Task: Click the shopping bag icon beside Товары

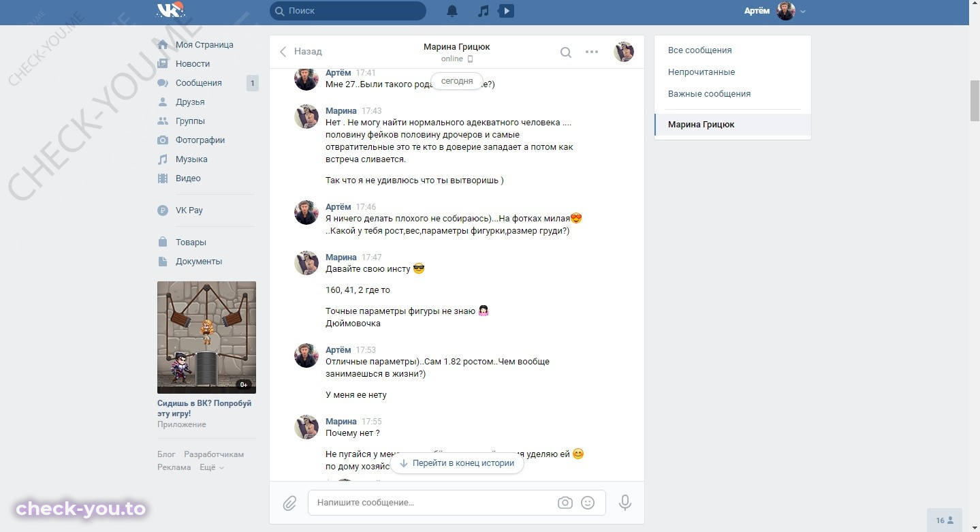Action: (163, 242)
